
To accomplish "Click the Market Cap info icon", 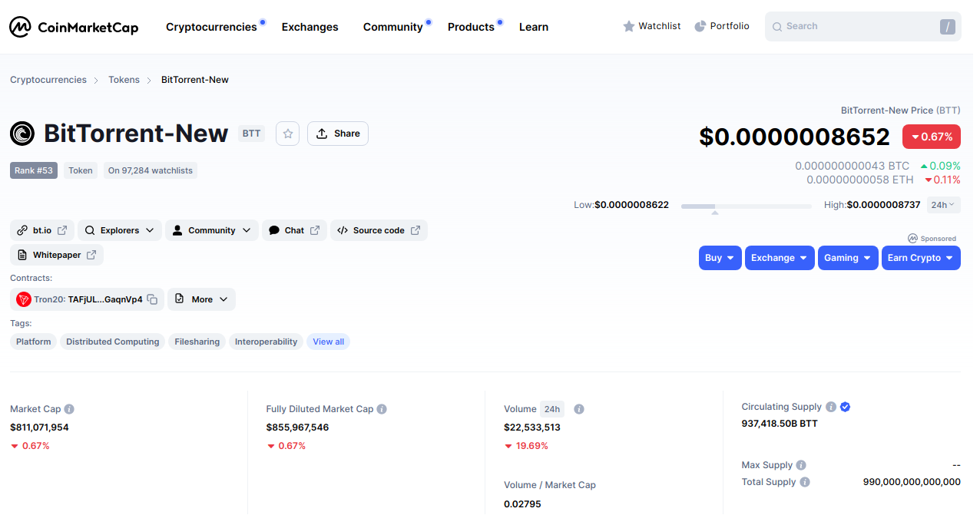I will tap(69, 409).
